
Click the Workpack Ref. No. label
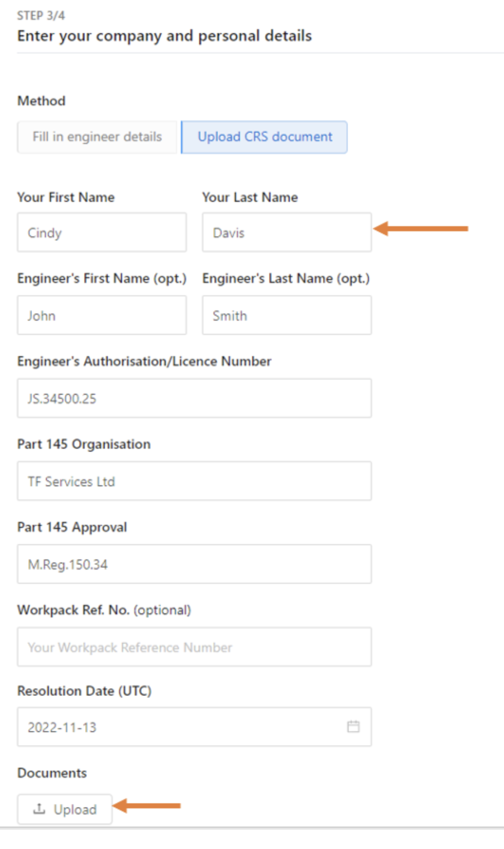(x=104, y=610)
